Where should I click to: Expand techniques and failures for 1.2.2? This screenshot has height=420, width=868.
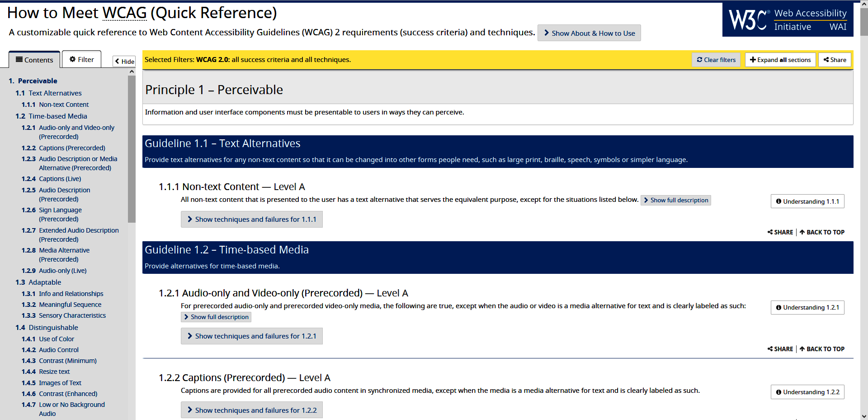pyautogui.click(x=251, y=410)
